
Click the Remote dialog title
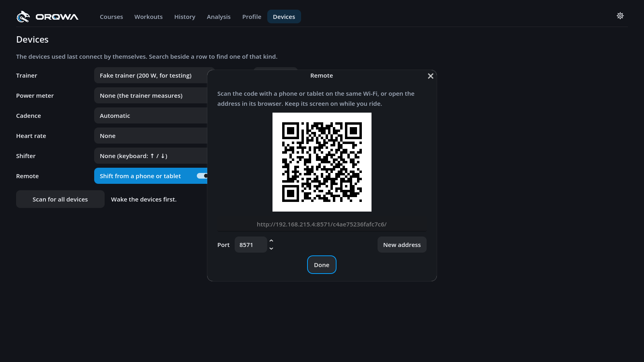[x=322, y=76]
